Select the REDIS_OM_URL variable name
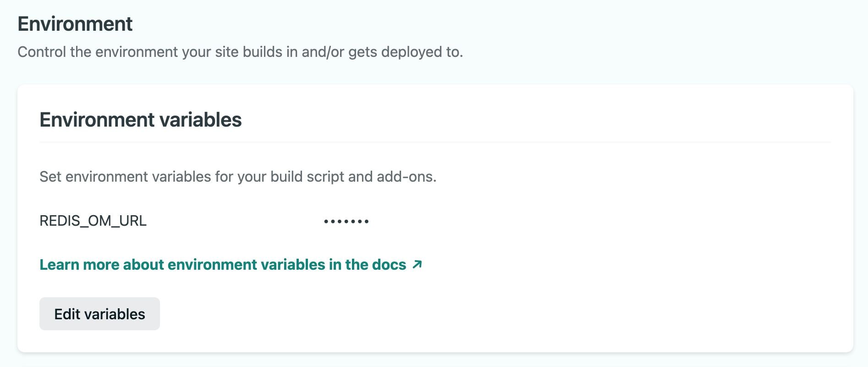This screenshot has height=367, width=868. coord(93,221)
